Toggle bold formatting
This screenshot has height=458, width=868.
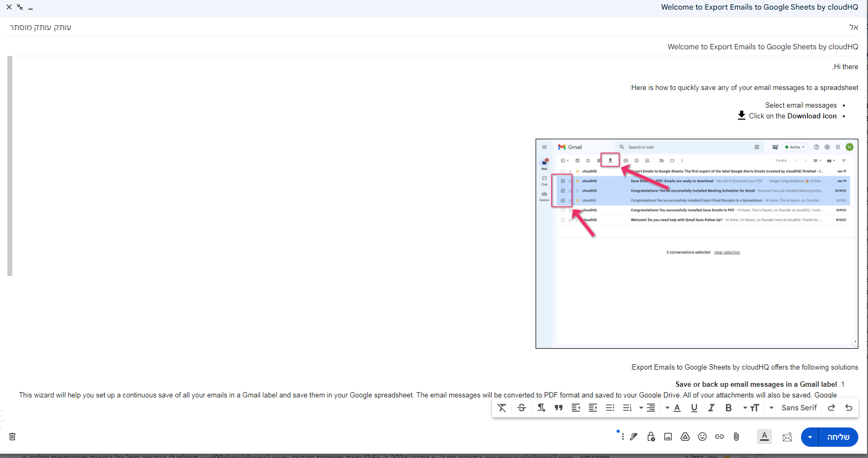[729, 408]
